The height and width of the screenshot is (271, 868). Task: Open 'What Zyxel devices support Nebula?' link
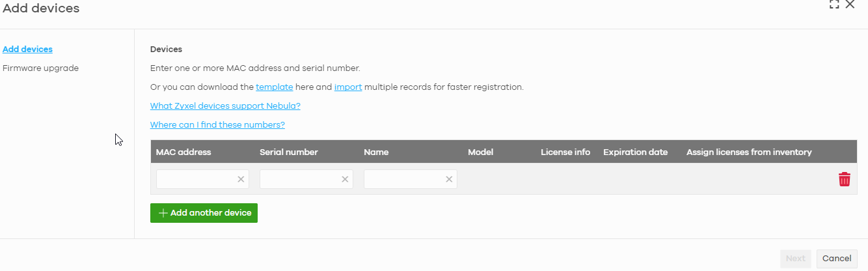click(x=225, y=106)
